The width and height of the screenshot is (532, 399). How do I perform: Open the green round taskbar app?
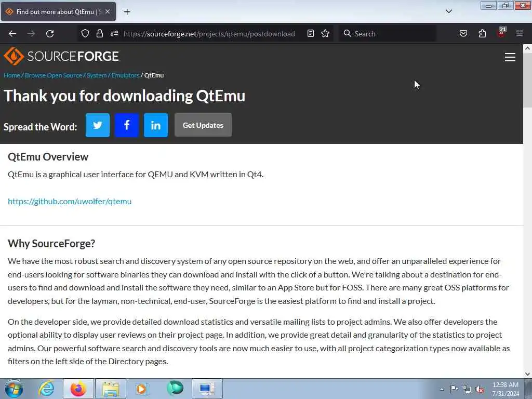pyautogui.click(x=175, y=388)
